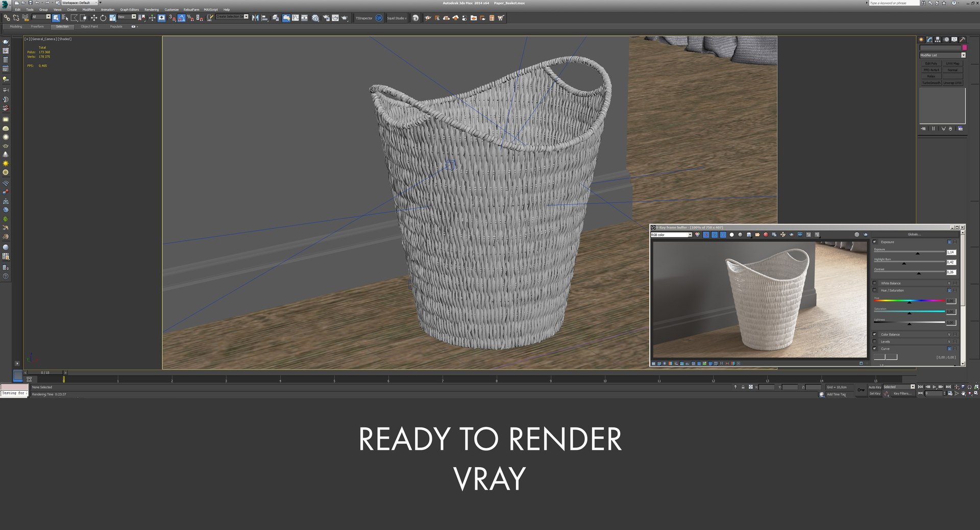
Task: Click the Unlink Selection tool
Action: point(16,18)
